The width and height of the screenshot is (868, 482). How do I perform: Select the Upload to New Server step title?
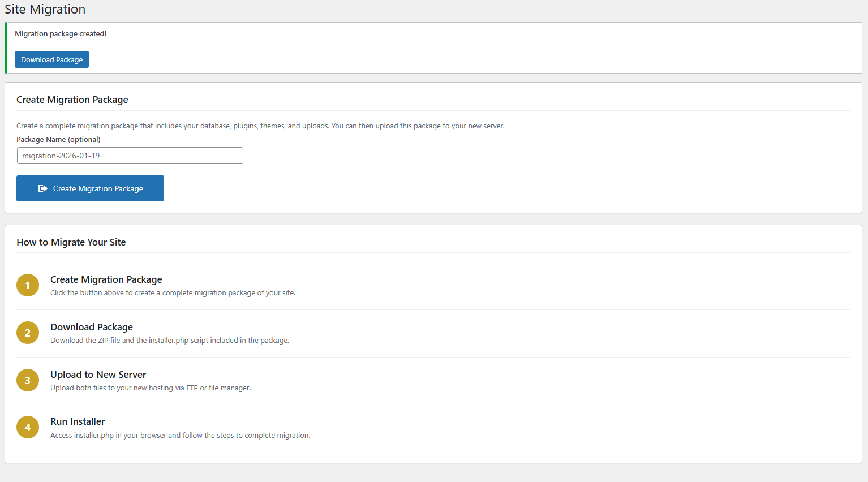pos(98,375)
